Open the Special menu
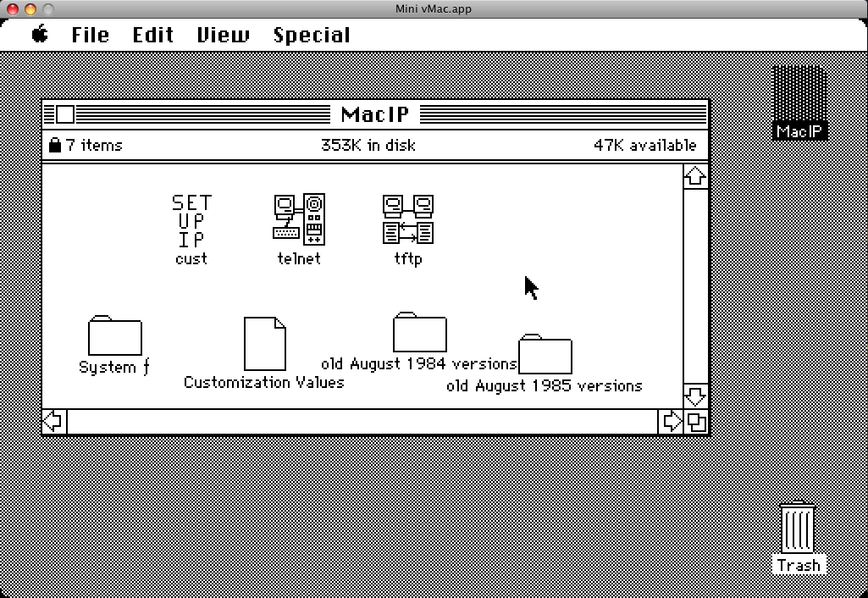This screenshot has width=868, height=598. pyautogui.click(x=312, y=36)
